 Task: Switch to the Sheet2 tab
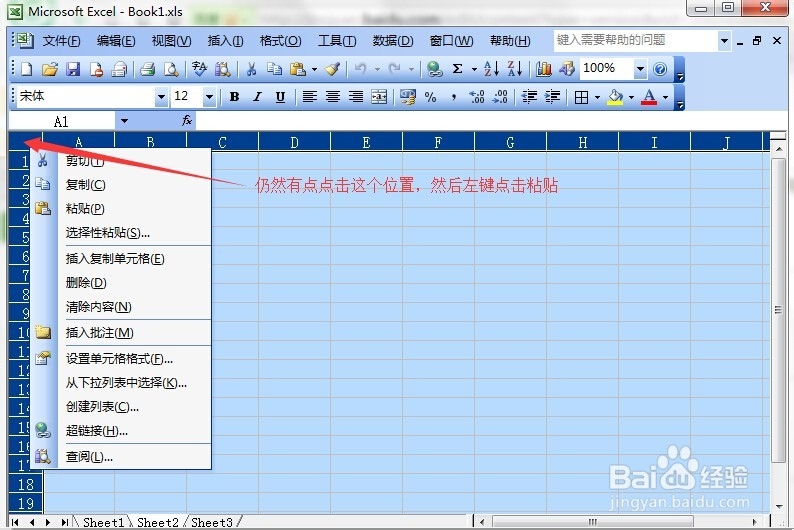click(157, 522)
